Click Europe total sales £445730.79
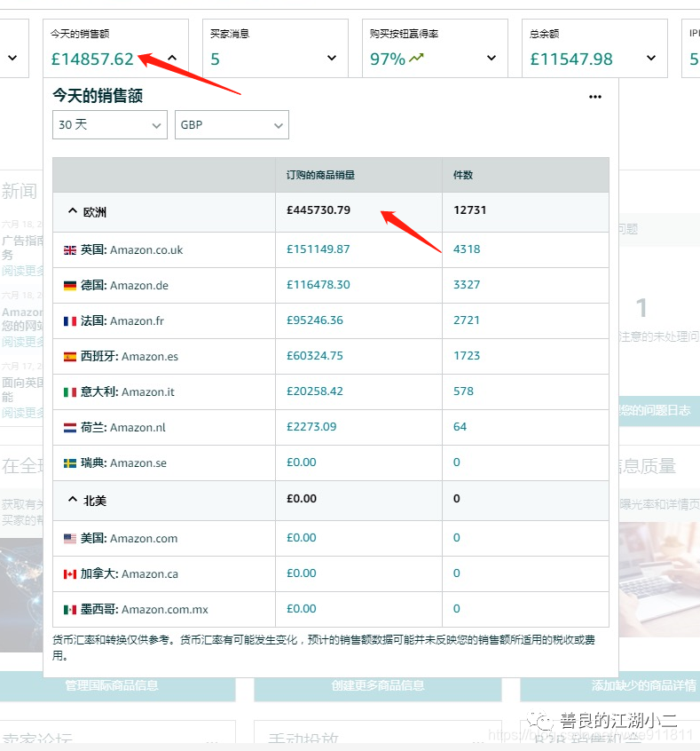Screen dimensions: 700x751 point(319,210)
